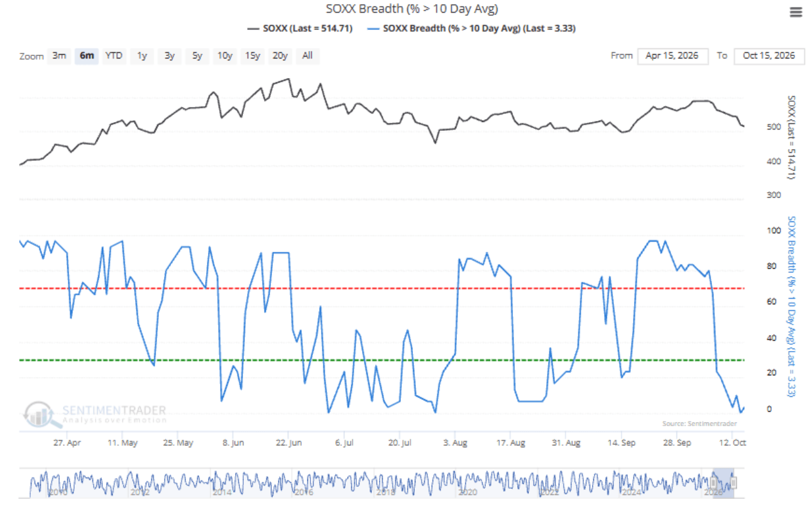Image resolution: width=812 pixels, height=512 pixels.
Task: Pick the 15y zoom range
Action: tap(252, 56)
